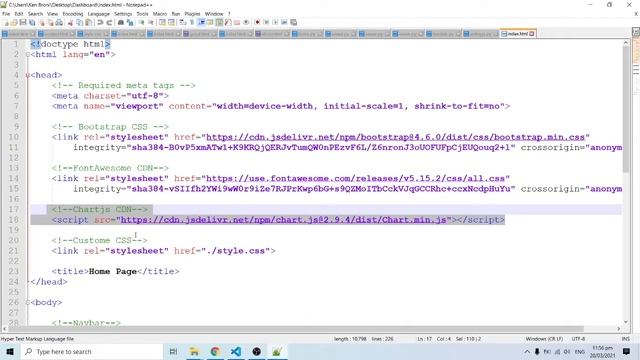
Task: Open File Explorer from the taskbar
Action: pyautogui.click(x=194, y=351)
